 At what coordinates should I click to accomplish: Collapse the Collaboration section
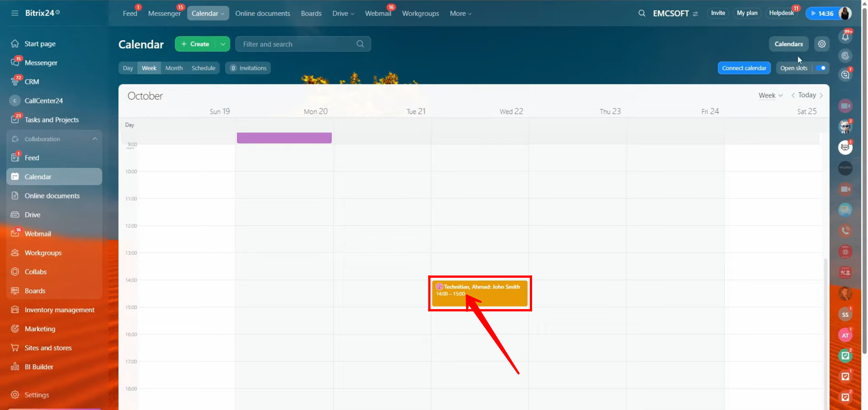pyautogui.click(x=94, y=139)
